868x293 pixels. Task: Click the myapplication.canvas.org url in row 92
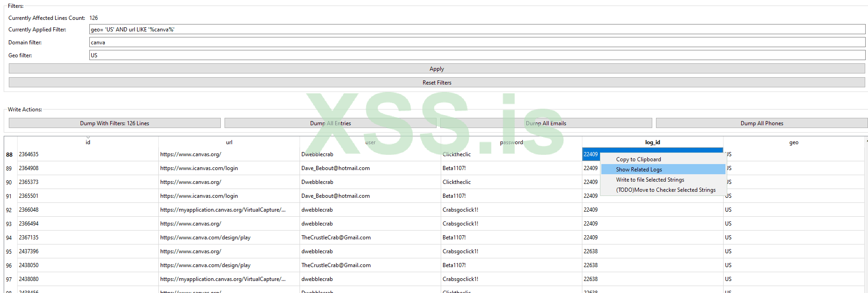pos(229,210)
